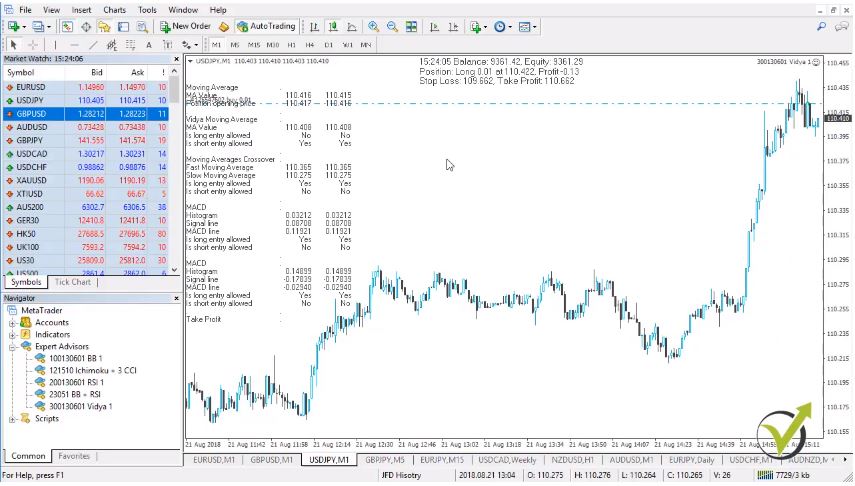Image resolution: width=855 pixels, height=486 pixels.
Task: Expand the Templates dropdown arrow
Action: pyautogui.click(x=535, y=27)
